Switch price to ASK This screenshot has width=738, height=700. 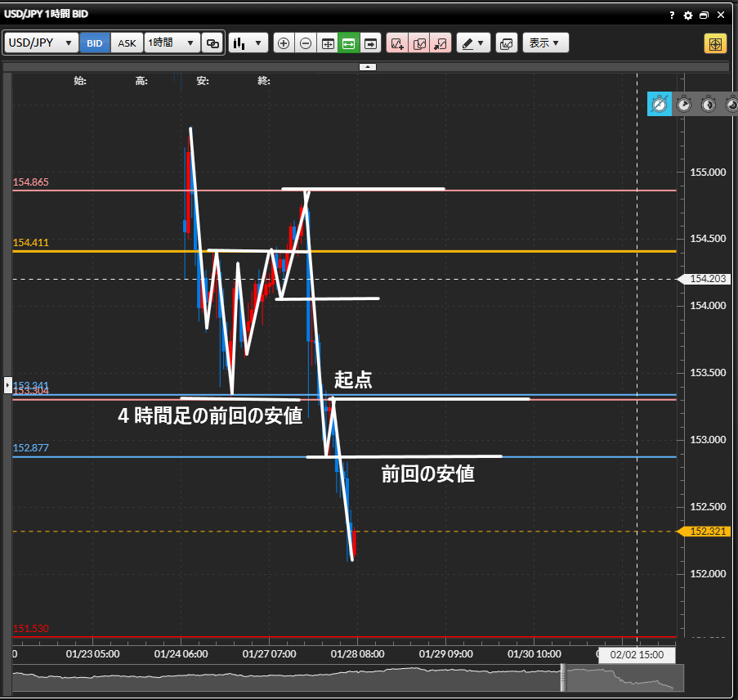point(127,43)
